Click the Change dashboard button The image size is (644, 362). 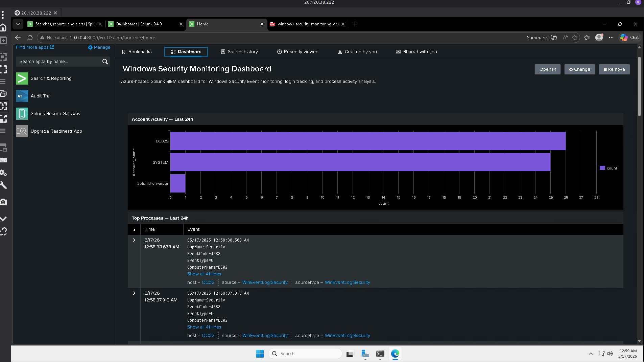click(579, 69)
